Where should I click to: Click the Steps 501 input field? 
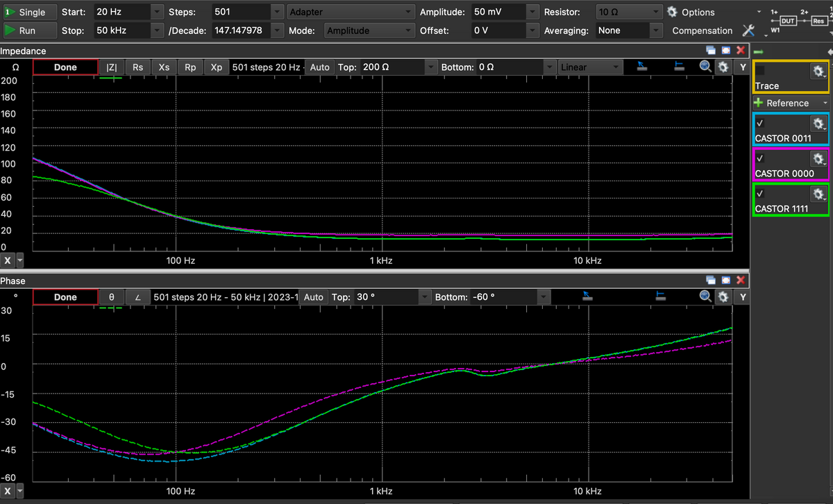pos(240,12)
